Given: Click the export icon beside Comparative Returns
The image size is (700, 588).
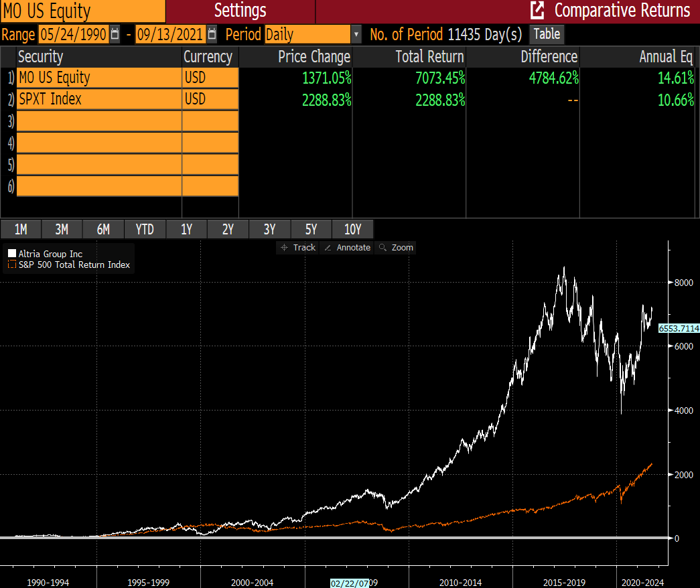Looking at the screenshot, I should pyautogui.click(x=537, y=10).
